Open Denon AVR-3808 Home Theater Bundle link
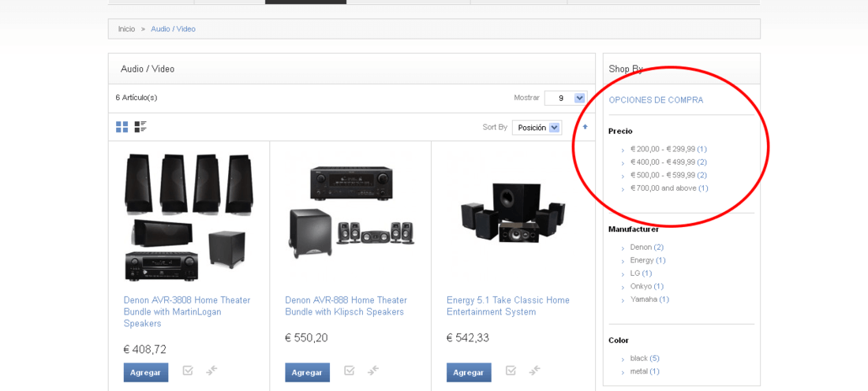The height and width of the screenshot is (391, 868). (x=187, y=311)
